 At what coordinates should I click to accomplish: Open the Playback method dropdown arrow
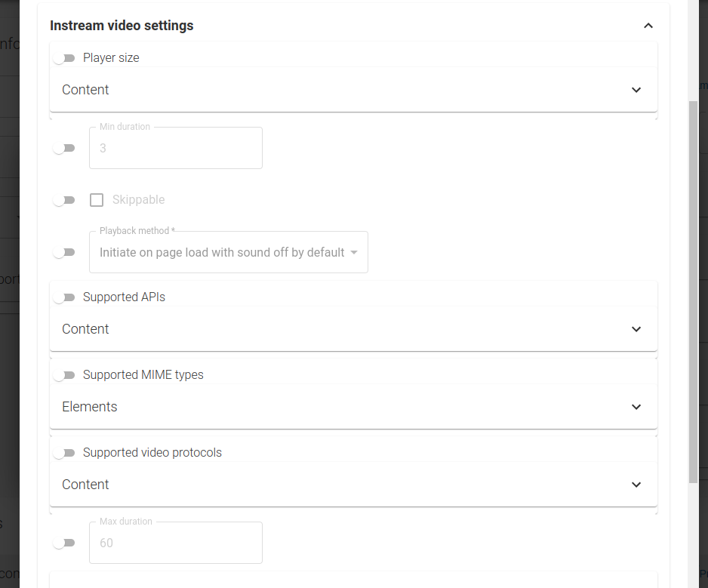(354, 252)
